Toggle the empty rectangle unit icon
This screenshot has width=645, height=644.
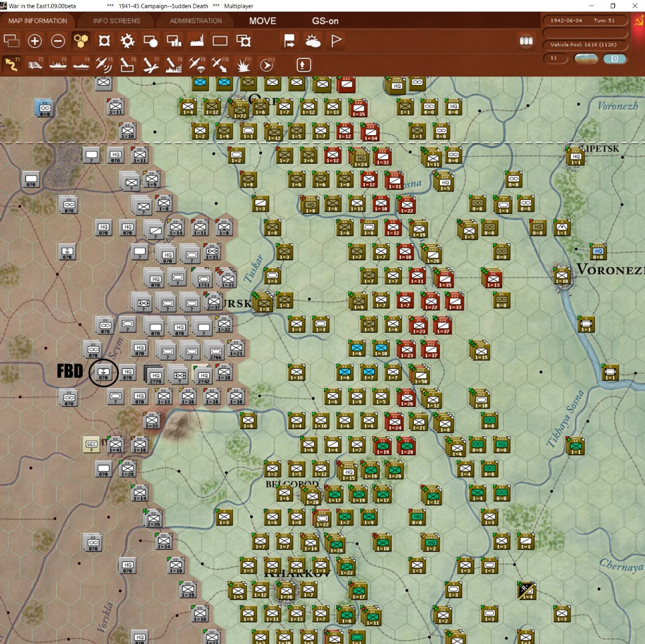[x=220, y=41]
